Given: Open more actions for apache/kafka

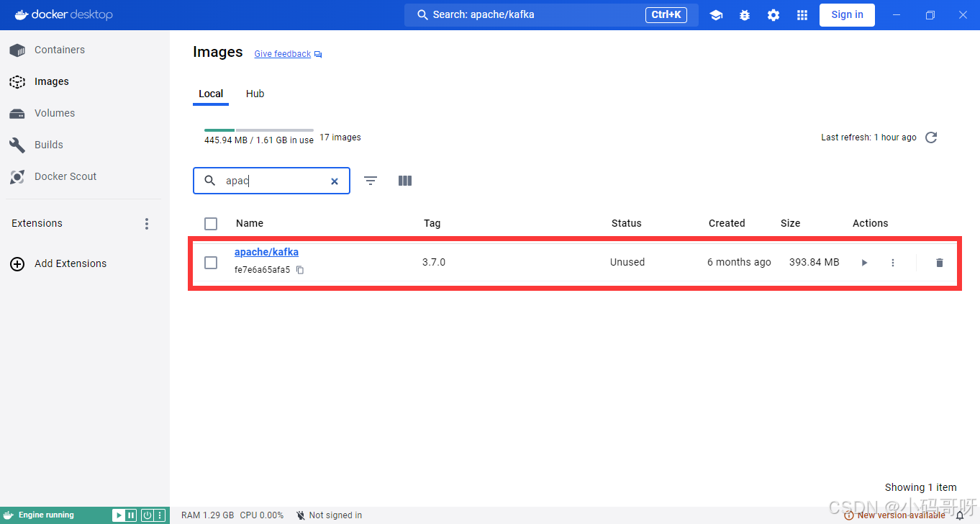Looking at the screenshot, I should point(893,263).
